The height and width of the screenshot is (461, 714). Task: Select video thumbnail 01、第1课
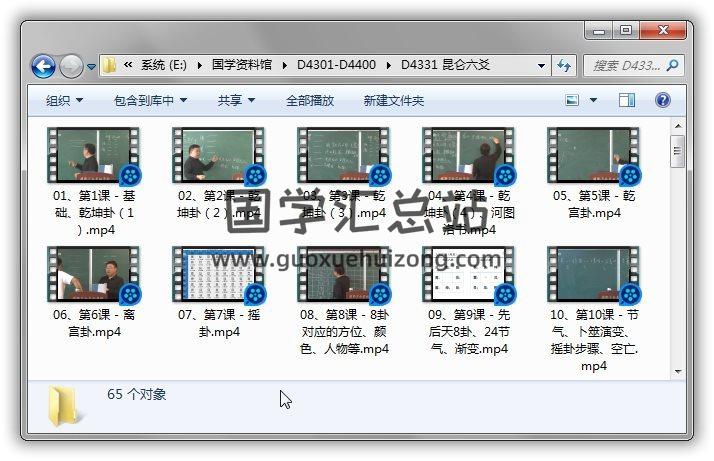click(x=93, y=155)
